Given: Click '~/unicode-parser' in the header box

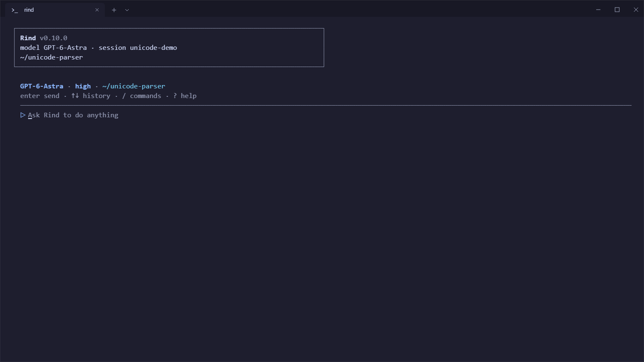Looking at the screenshot, I should tap(52, 57).
